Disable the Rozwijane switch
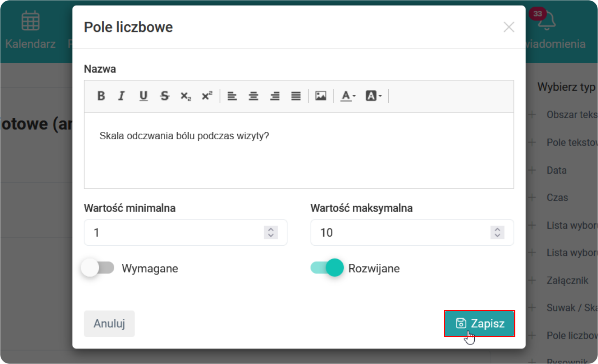598x364 pixels. [x=327, y=268]
